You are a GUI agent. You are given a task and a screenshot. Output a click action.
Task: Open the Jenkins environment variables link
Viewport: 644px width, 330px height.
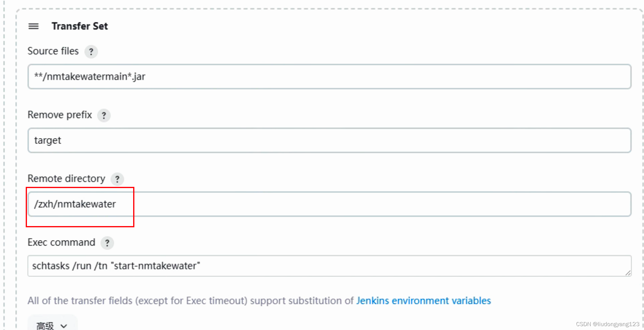pos(423,301)
